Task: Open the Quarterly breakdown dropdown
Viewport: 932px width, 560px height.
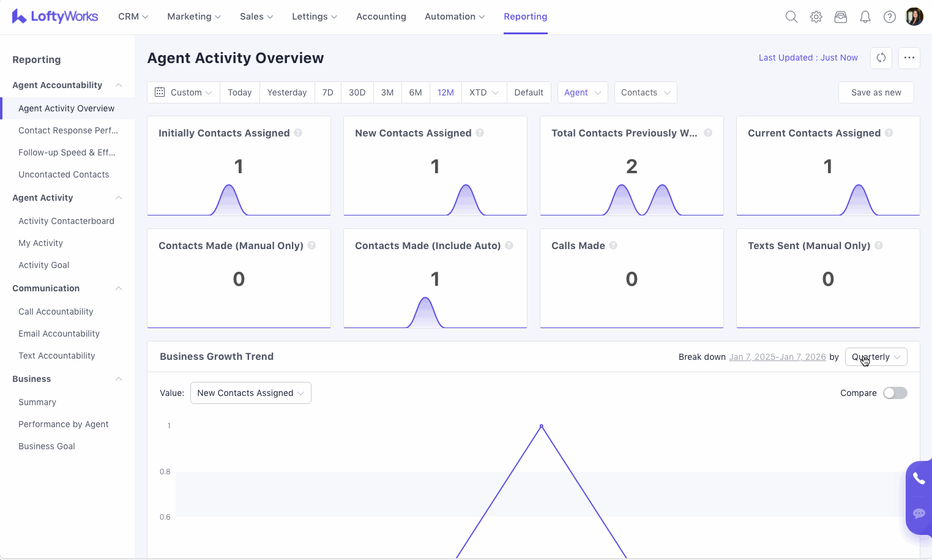Action: pyautogui.click(x=876, y=357)
